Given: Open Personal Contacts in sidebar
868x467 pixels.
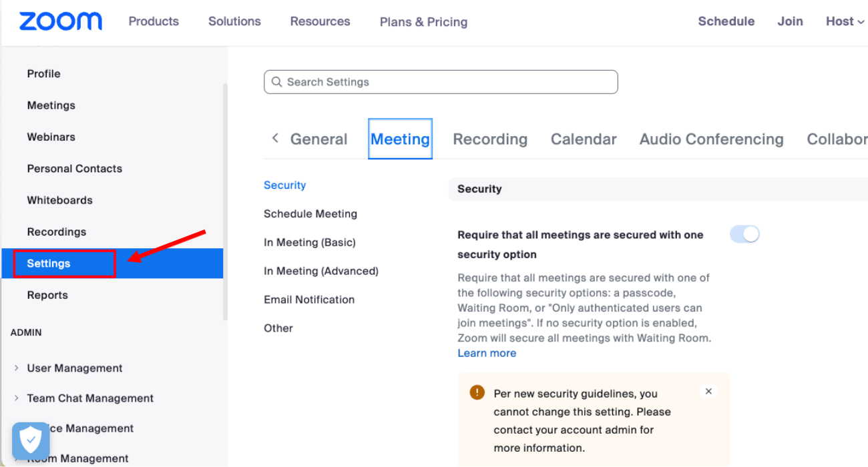Looking at the screenshot, I should click(74, 168).
